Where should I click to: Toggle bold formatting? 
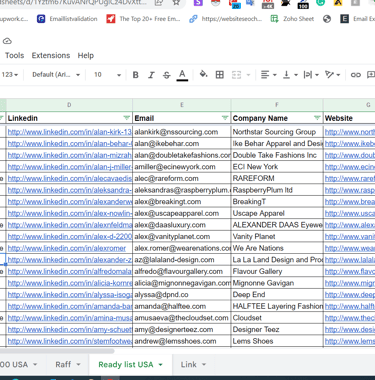(135, 75)
